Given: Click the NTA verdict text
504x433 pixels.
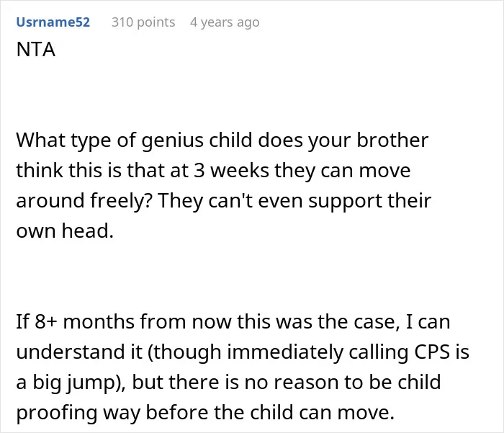Looking at the screenshot, I should click(x=36, y=50).
